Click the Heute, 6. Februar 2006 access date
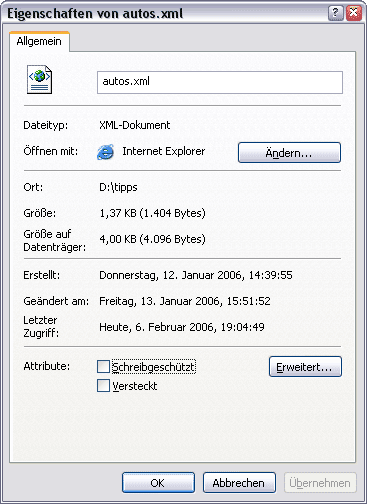 coord(182,327)
